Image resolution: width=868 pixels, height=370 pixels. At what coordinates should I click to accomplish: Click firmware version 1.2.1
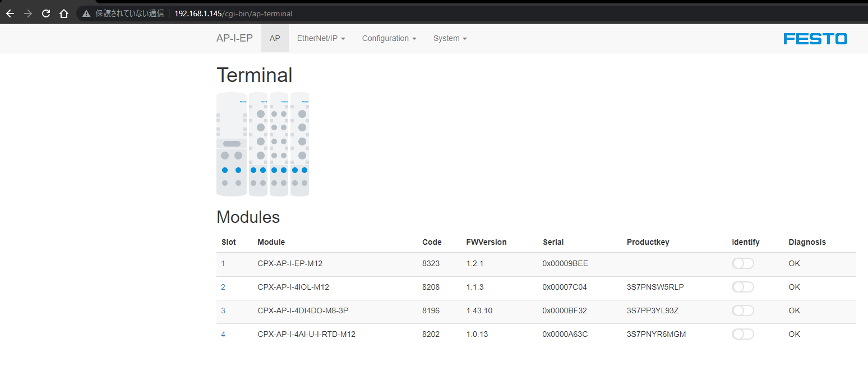[474, 263]
